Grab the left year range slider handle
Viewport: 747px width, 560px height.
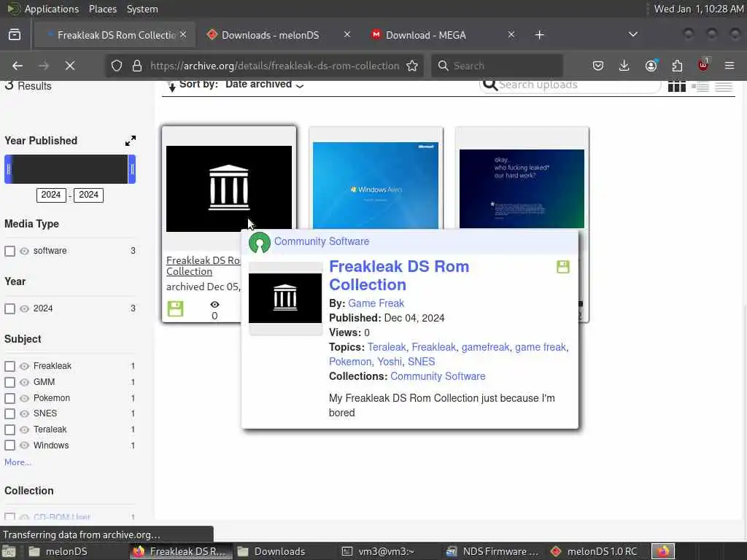(8, 169)
